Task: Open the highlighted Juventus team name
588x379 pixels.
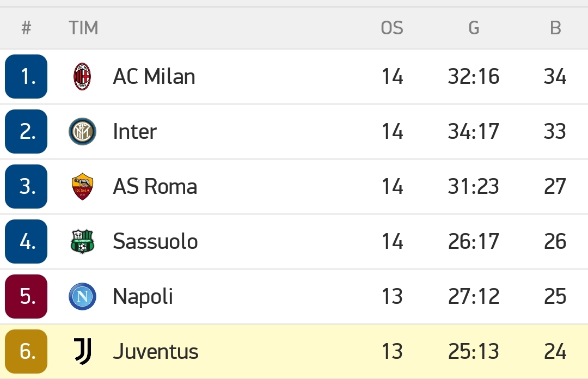Action: [156, 351]
